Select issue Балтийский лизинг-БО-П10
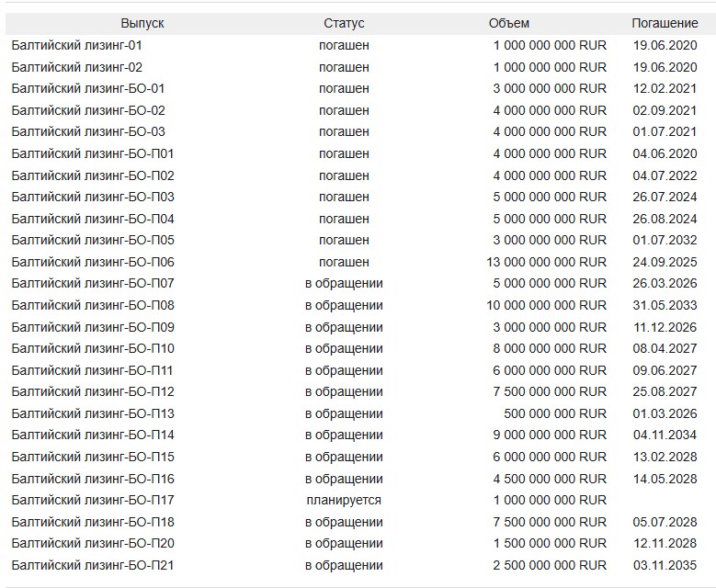The image size is (716, 588). coord(93,348)
